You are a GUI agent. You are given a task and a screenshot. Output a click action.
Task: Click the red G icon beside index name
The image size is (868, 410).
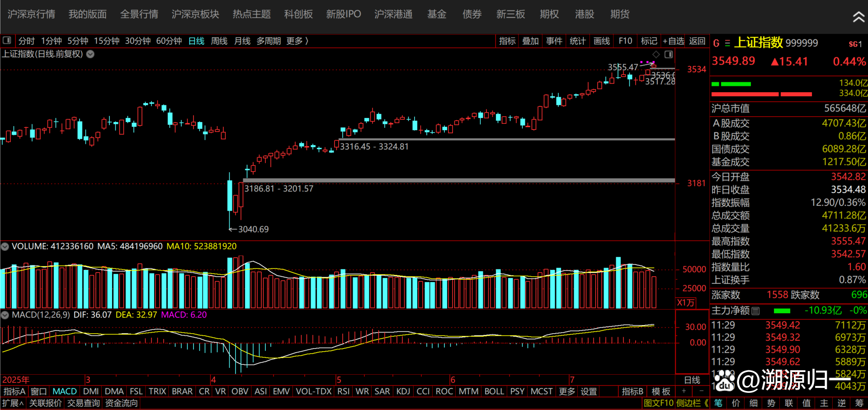coord(716,43)
